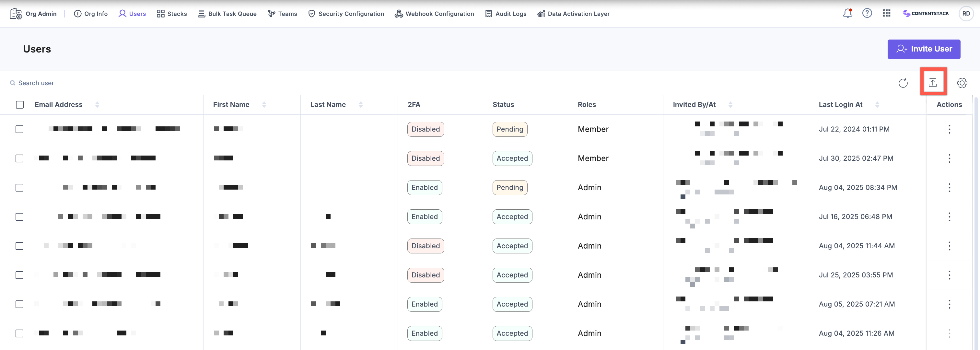Image resolution: width=980 pixels, height=350 pixels.
Task: Click the Invite User button
Action: pyautogui.click(x=924, y=49)
